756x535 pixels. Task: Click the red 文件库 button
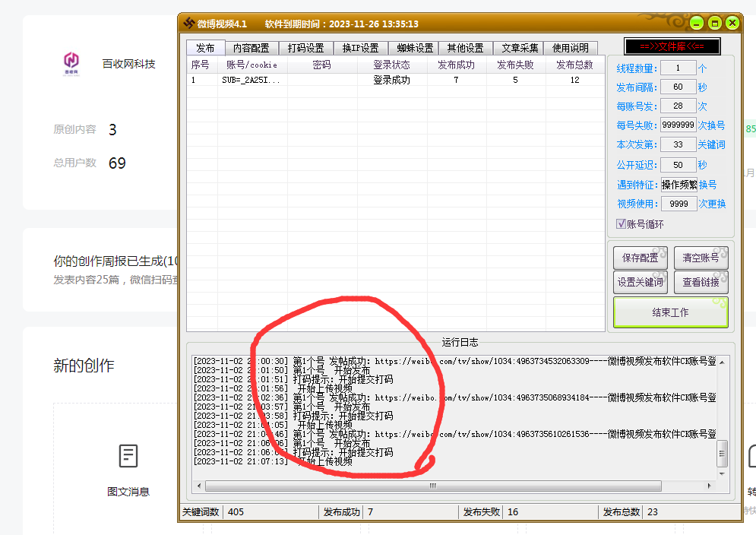672,46
